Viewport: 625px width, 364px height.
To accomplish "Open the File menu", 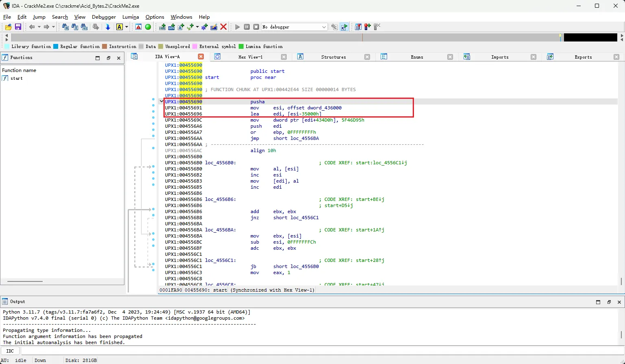I will 7,17.
